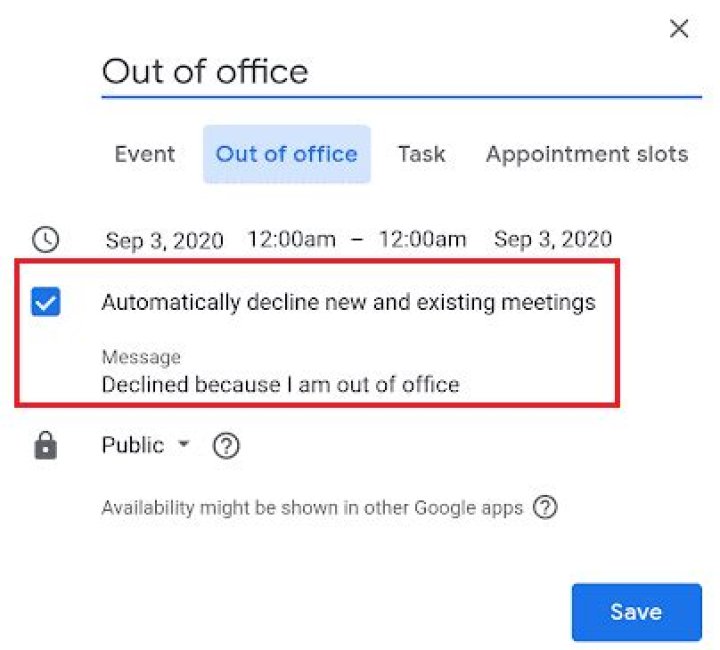This screenshot has height=650, width=720.
Task: Expand the Public visibility dropdown
Action: pos(145,446)
